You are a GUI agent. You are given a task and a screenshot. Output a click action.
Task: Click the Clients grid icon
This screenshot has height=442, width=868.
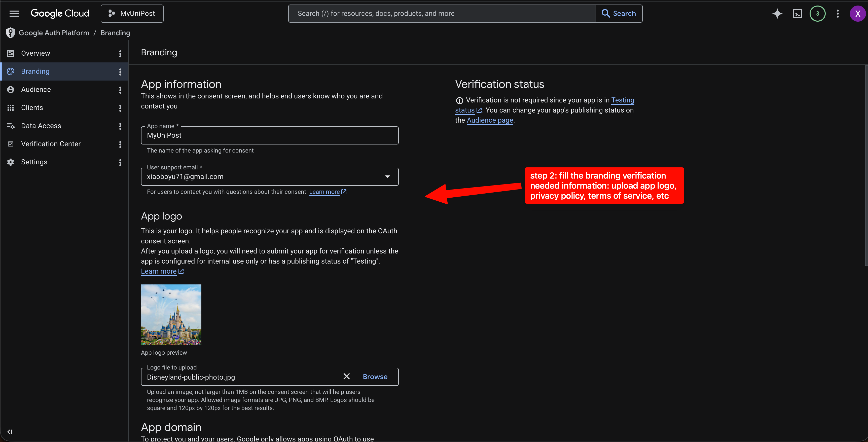click(x=10, y=108)
